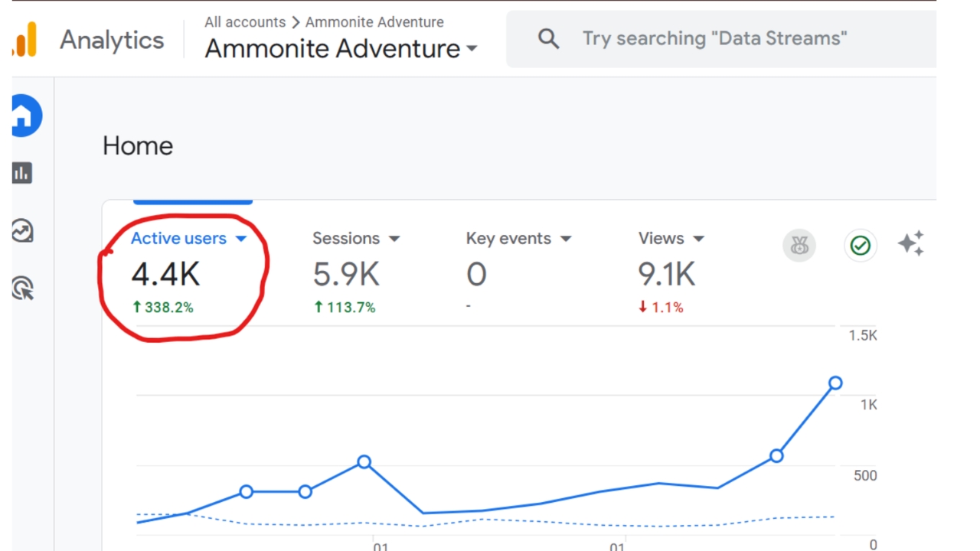Open the Views metric dropdown

[x=698, y=238]
